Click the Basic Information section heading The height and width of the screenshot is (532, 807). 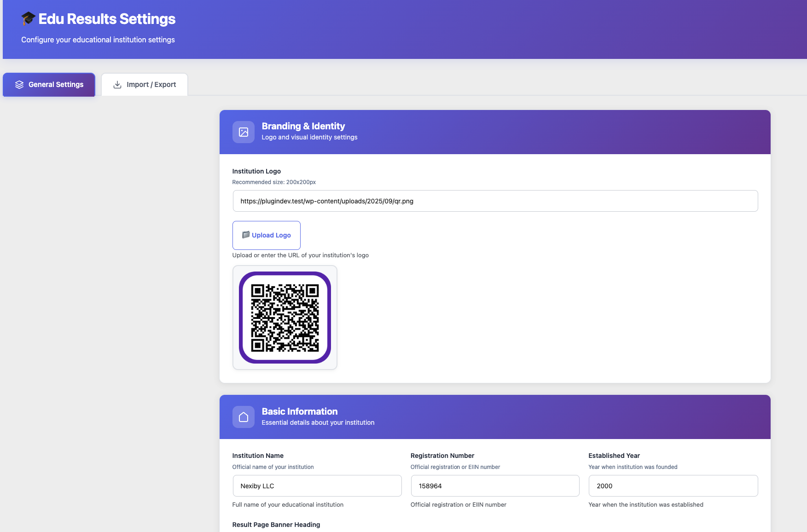(300, 411)
